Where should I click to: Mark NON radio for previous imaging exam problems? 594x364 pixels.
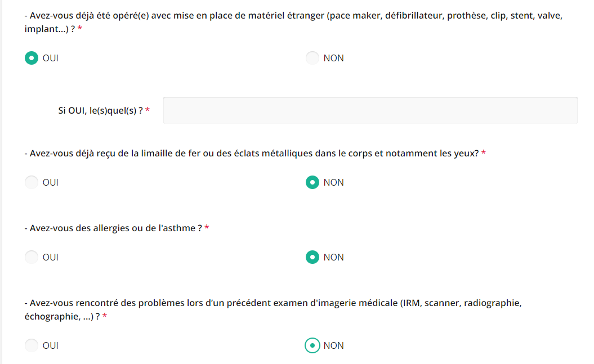coord(312,345)
